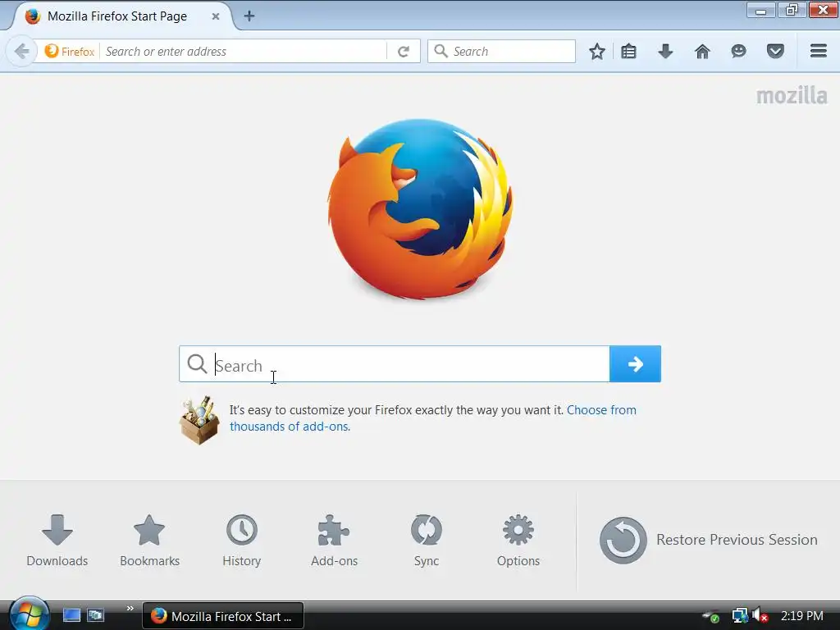Click the volume speaker tray icon

coord(760,615)
